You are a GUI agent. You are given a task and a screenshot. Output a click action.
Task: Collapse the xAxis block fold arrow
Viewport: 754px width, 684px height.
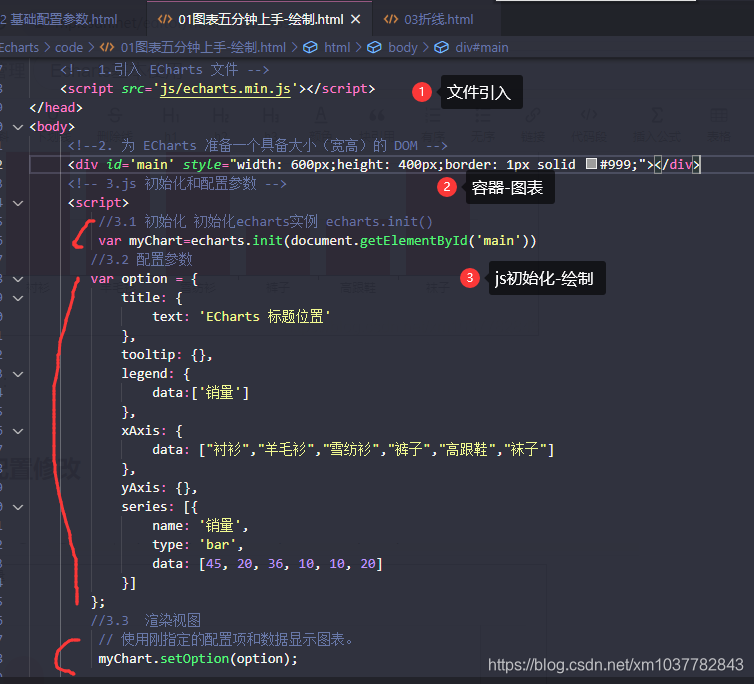tap(18, 431)
